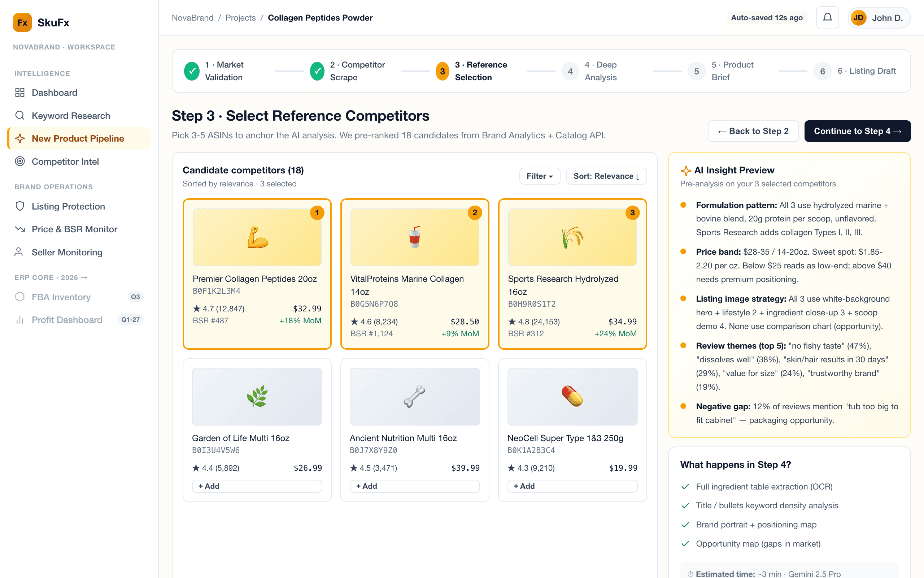
Task: Open the John D. account menu
Action: coord(879,18)
